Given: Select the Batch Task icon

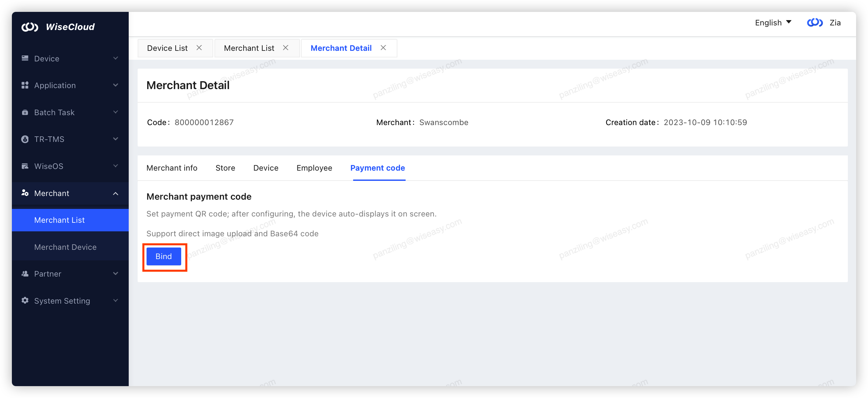Looking at the screenshot, I should click(x=25, y=112).
